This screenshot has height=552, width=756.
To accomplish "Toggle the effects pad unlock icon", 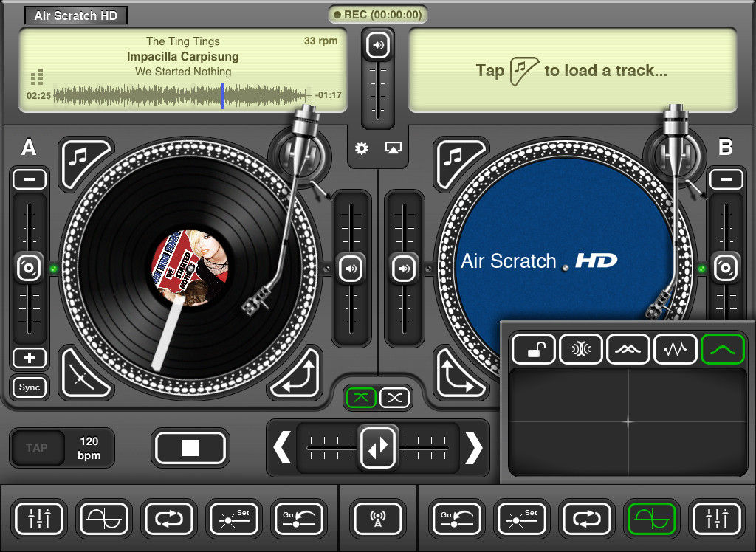I will coord(534,348).
